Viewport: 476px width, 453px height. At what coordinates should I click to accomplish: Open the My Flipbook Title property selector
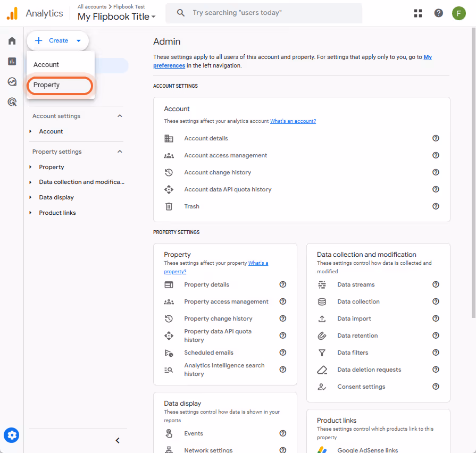point(116,16)
